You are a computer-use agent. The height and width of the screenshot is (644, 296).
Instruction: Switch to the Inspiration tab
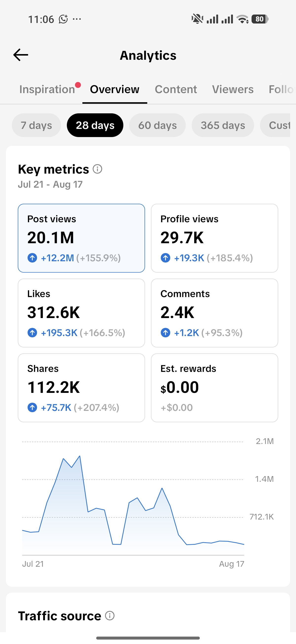coord(47,89)
